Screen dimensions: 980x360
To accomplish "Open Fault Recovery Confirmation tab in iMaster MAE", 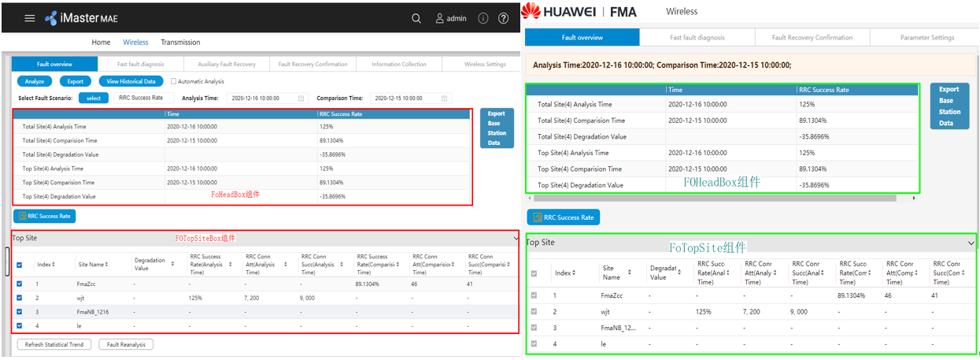I will [313, 65].
